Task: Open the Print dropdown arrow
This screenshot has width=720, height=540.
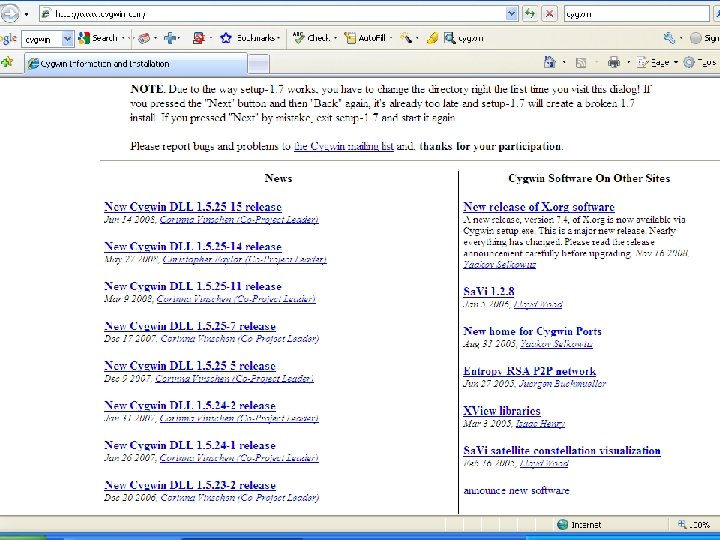Action: pyautogui.click(x=628, y=62)
